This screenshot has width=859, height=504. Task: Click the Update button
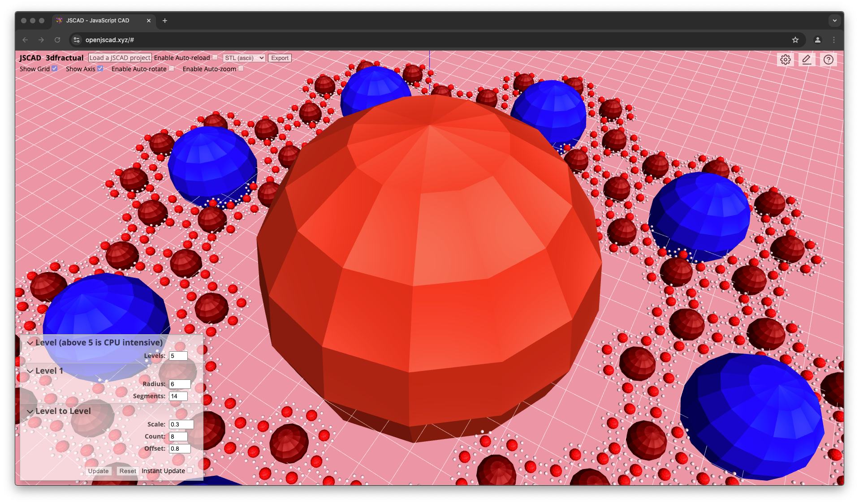tap(98, 471)
